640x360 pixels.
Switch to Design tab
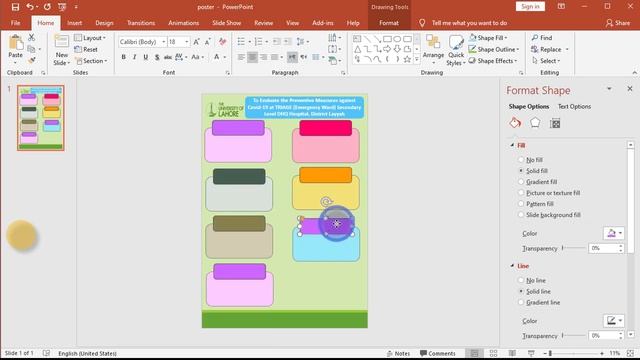click(x=104, y=23)
